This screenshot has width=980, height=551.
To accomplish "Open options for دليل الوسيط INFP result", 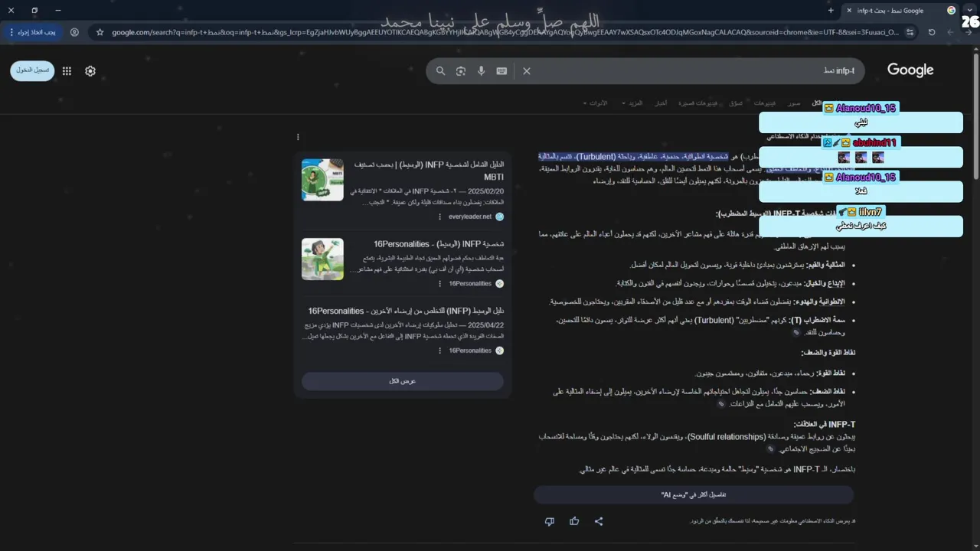I will click(x=439, y=350).
